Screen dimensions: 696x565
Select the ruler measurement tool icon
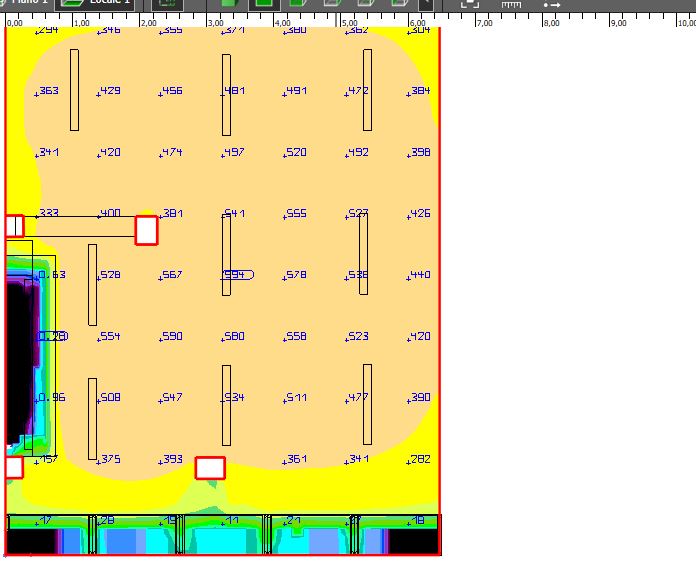click(511, 4)
